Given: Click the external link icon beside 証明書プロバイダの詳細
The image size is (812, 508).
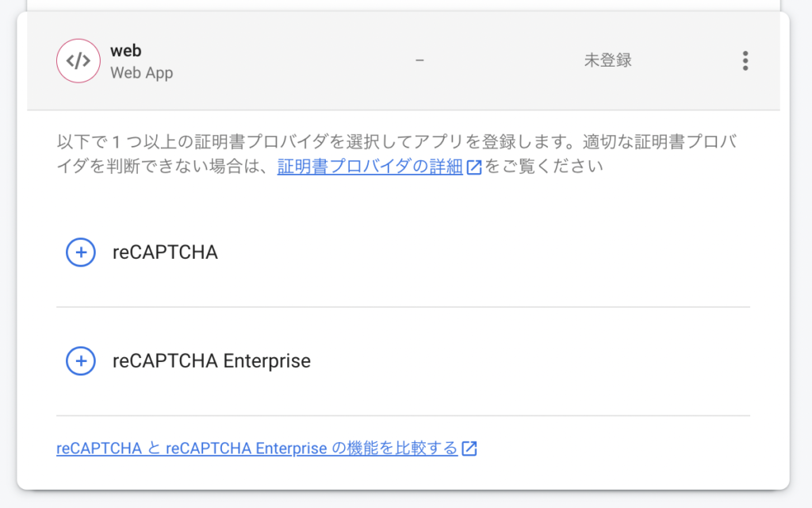Looking at the screenshot, I should (473, 167).
